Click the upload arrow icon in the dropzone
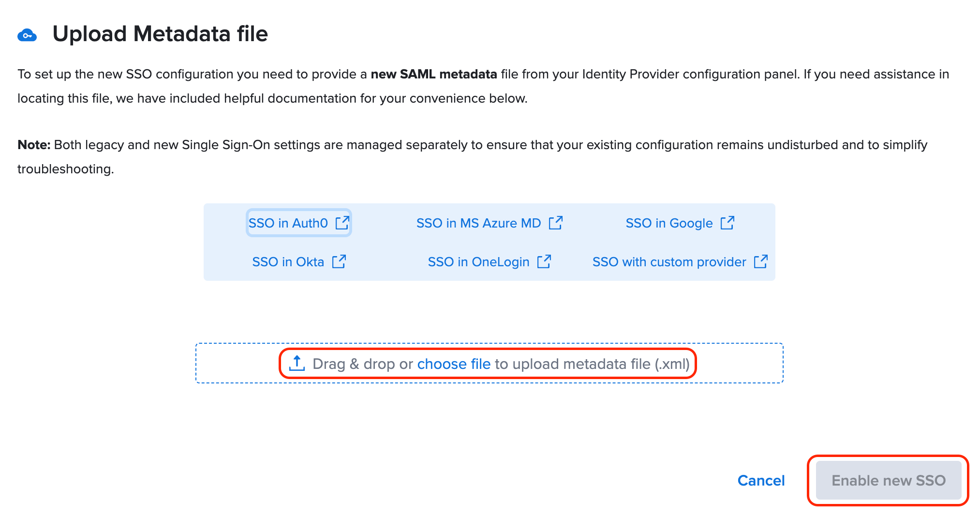This screenshot has width=980, height=518. click(x=297, y=363)
